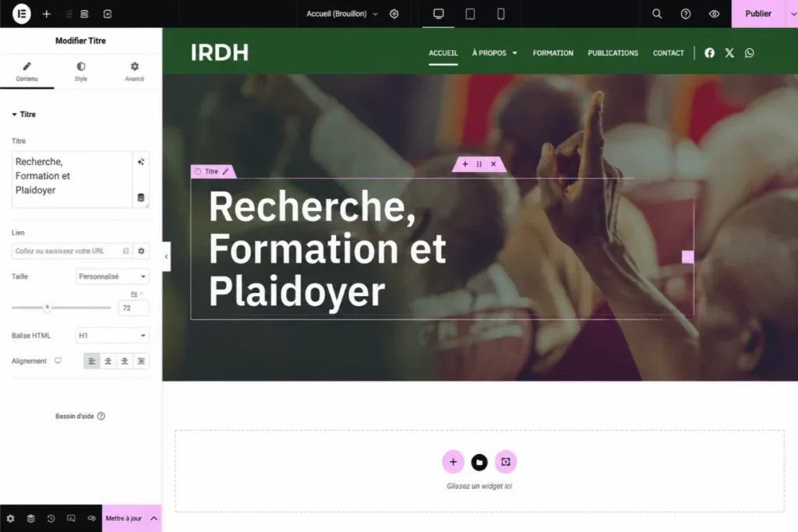Viewport: 798px width, 532px height.
Task: Click the Mettre à jour button
Action: click(x=124, y=518)
